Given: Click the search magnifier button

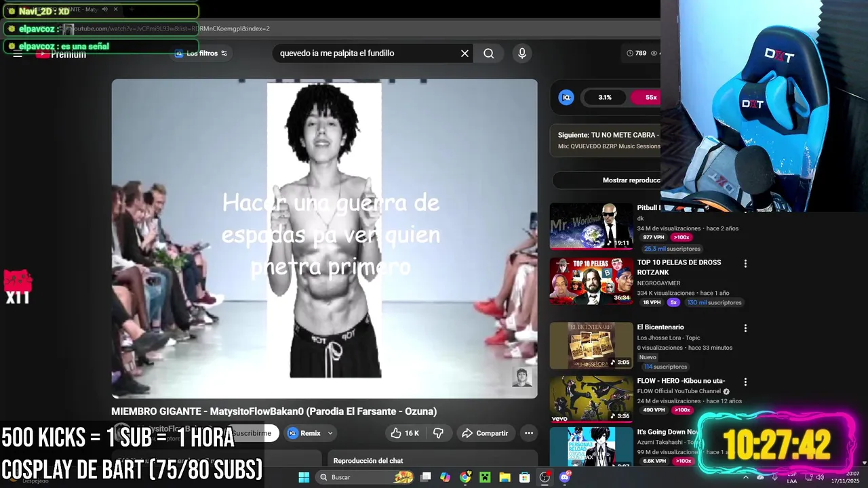Looking at the screenshot, I should point(489,54).
